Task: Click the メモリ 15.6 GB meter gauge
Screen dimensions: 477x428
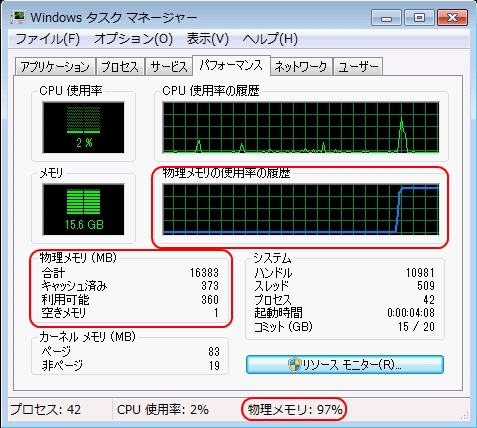Action: pyautogui.click(x=83, y=210)
